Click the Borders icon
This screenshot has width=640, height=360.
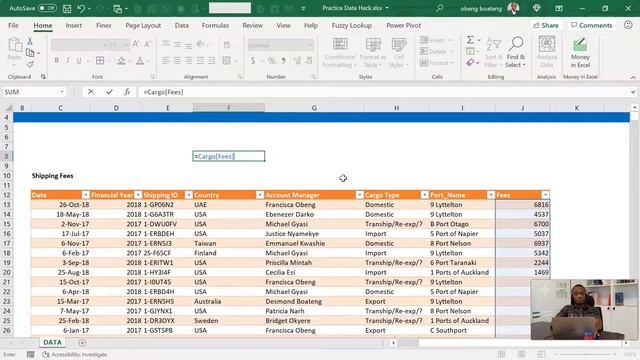(x=100, y=61)
